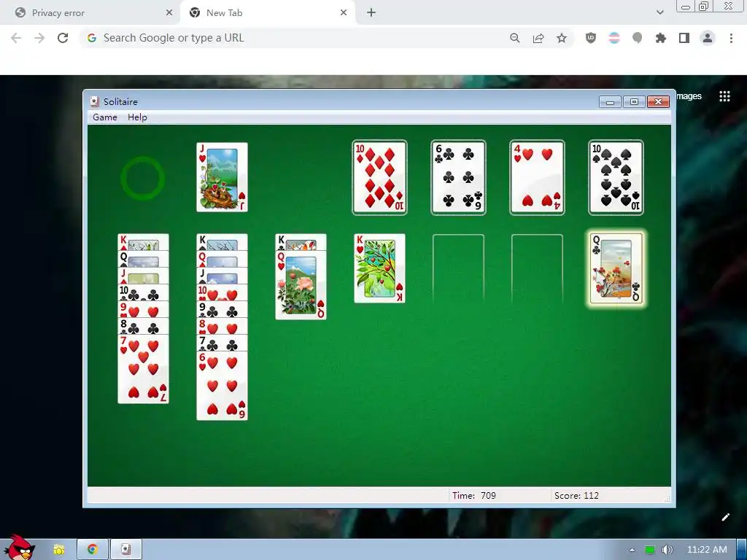Screen dimensions: 747x560
Task: Click the Time: 709 status text
Action: click(x=474, y=496)
